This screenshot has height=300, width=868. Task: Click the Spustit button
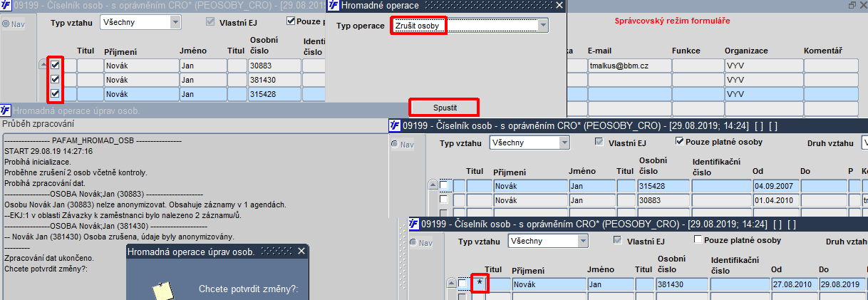click(x=445, y=108)
